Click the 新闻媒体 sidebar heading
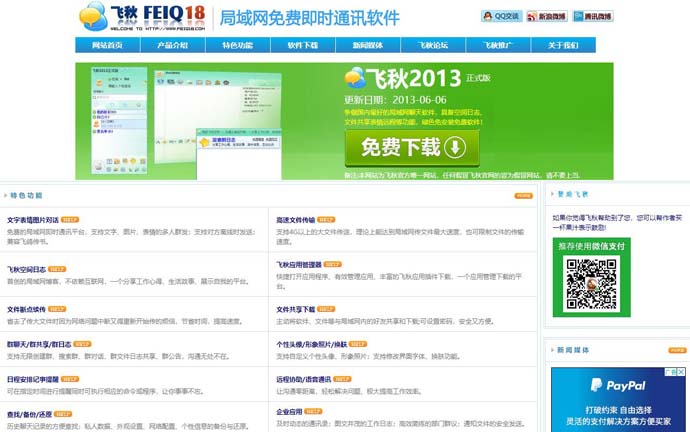 pos(573,350)
